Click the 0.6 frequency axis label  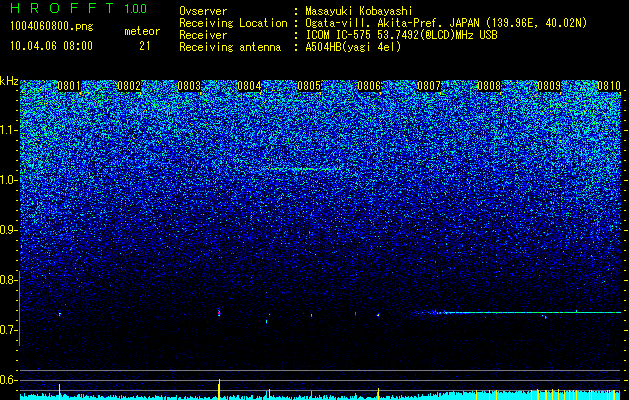click(8, 380)
